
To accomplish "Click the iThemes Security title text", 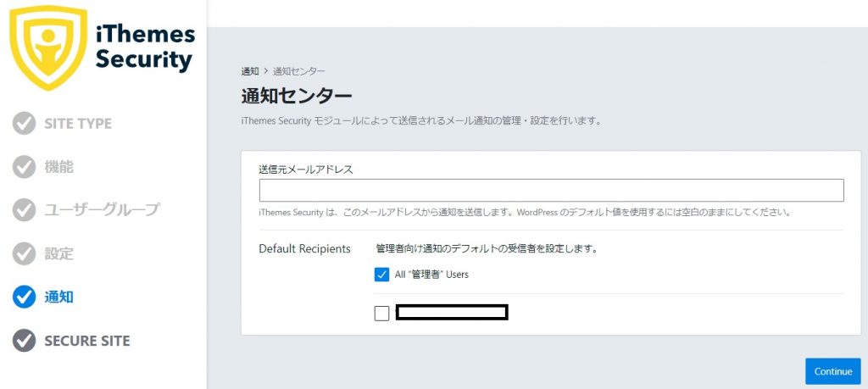I will click(x=145, y=47).
